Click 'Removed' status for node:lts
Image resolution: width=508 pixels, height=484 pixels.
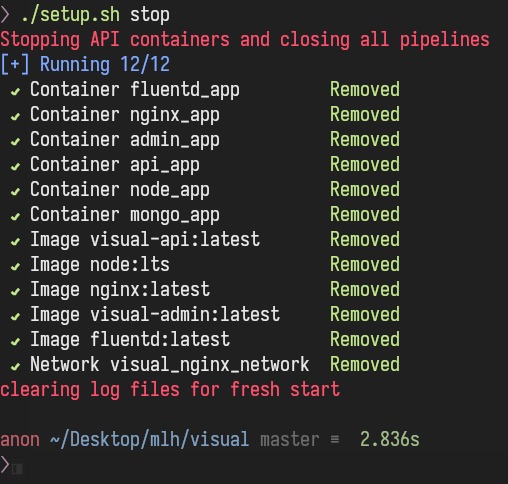[x=365, y=264]
